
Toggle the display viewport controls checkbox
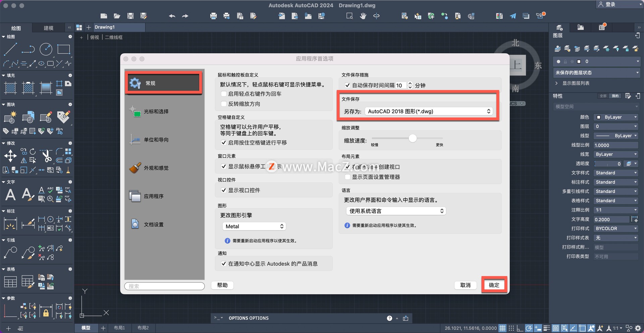click(224, 190)
